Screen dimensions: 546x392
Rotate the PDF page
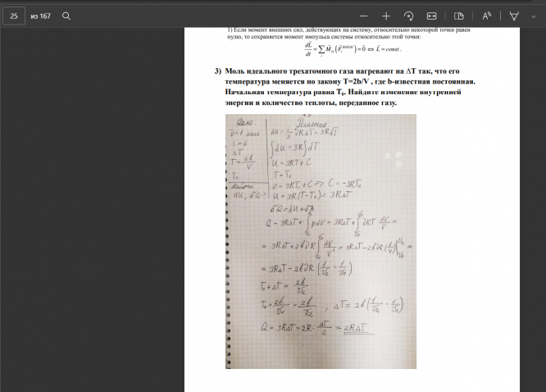click(x=408, y=16)
